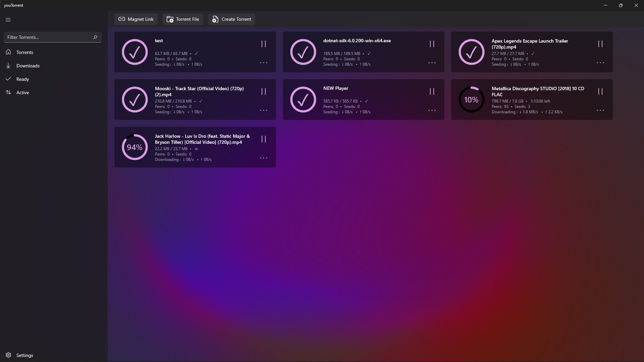Pause the Metallica Discography torrent
Screen dimensions: 644x362
(x=600, y=92)
